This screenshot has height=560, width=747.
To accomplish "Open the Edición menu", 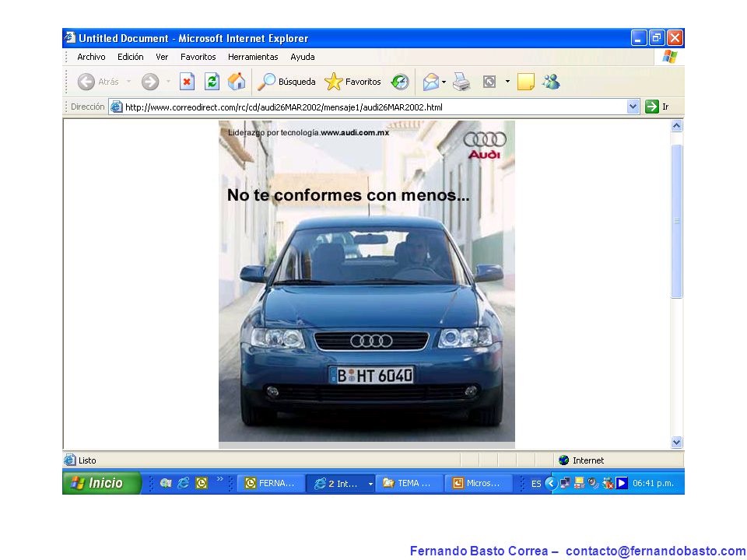I will pyautogui.click(x=131, y=57).
